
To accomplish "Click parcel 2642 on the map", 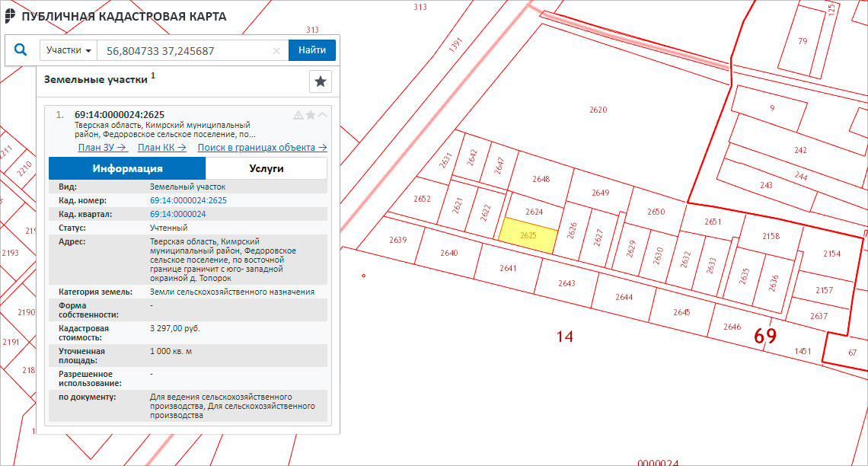I will (471, 157).
